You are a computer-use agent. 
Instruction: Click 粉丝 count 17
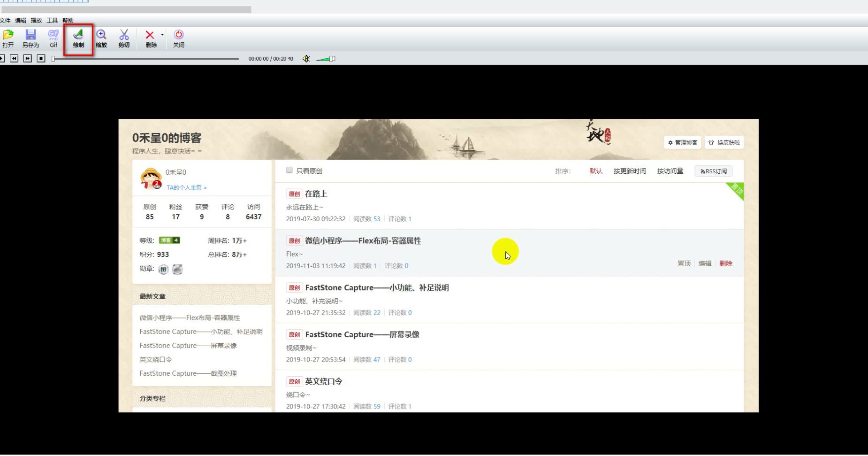(x=175, y=216)
